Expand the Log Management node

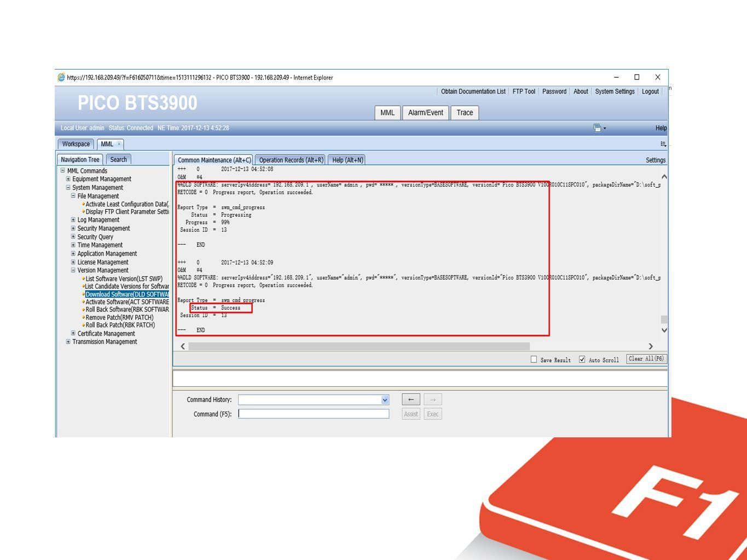pyautogui.click(x=73, y=220)
